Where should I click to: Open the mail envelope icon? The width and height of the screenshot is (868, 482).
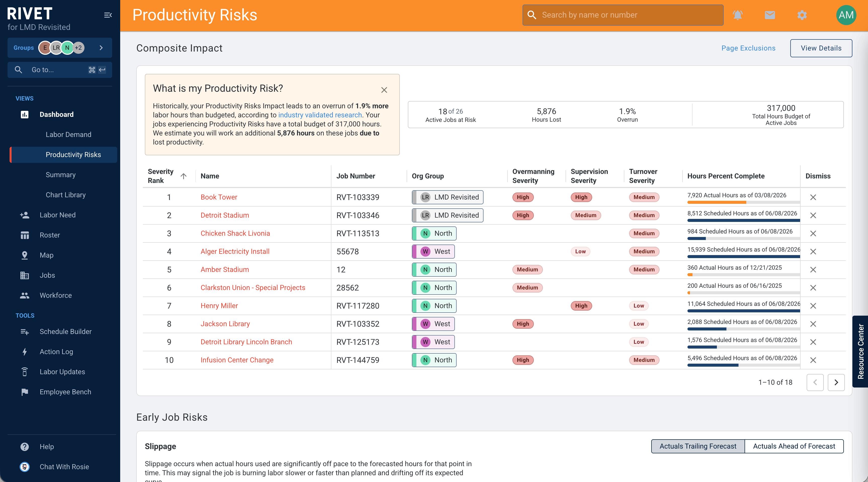coord(770,15)
